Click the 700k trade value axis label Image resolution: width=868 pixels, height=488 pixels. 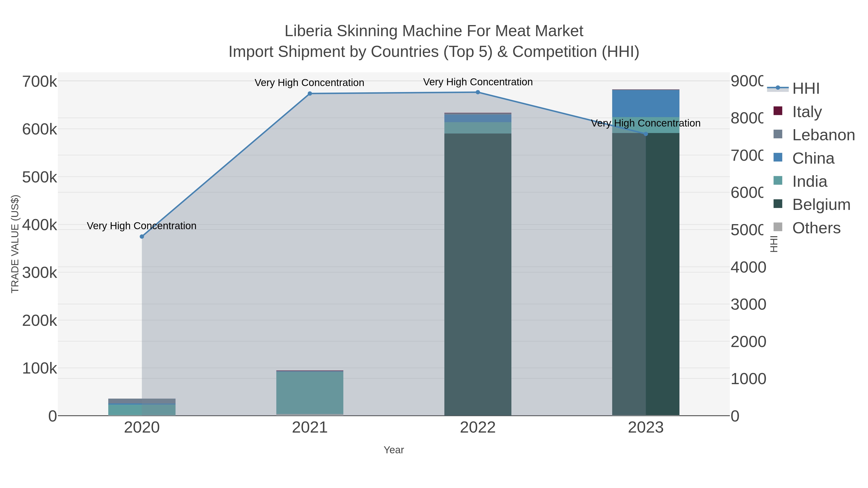click(x=40, y=81)
